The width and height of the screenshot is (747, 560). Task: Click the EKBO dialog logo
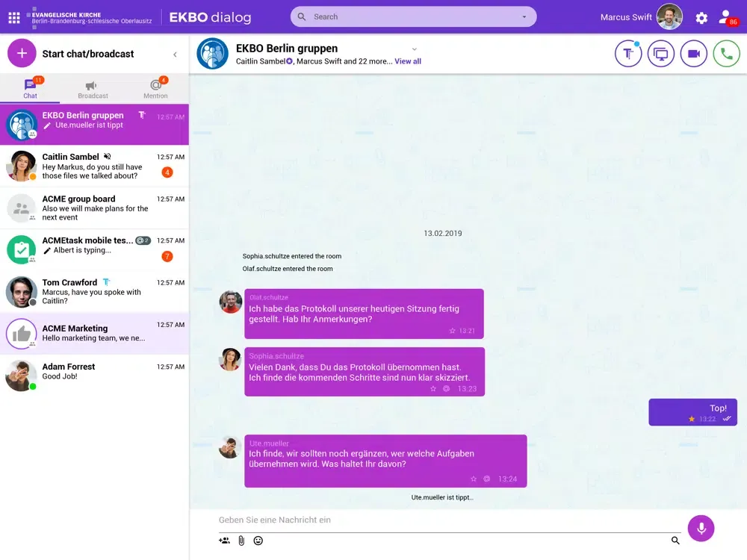click(210, 18)
